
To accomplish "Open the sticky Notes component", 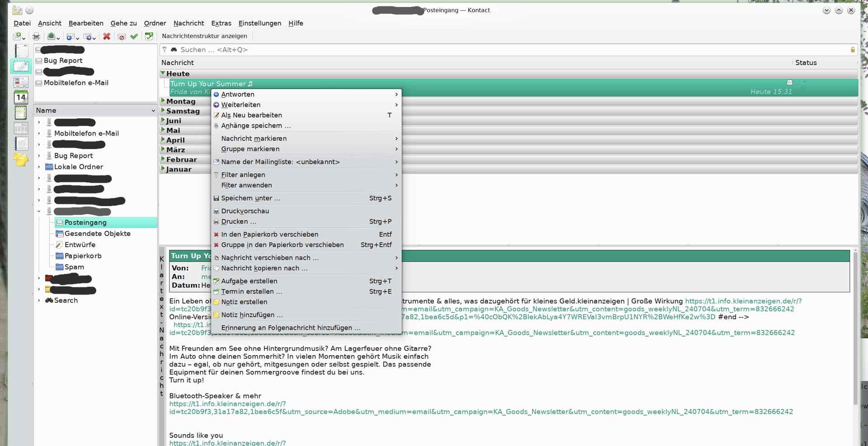I will tap(21, 159).
